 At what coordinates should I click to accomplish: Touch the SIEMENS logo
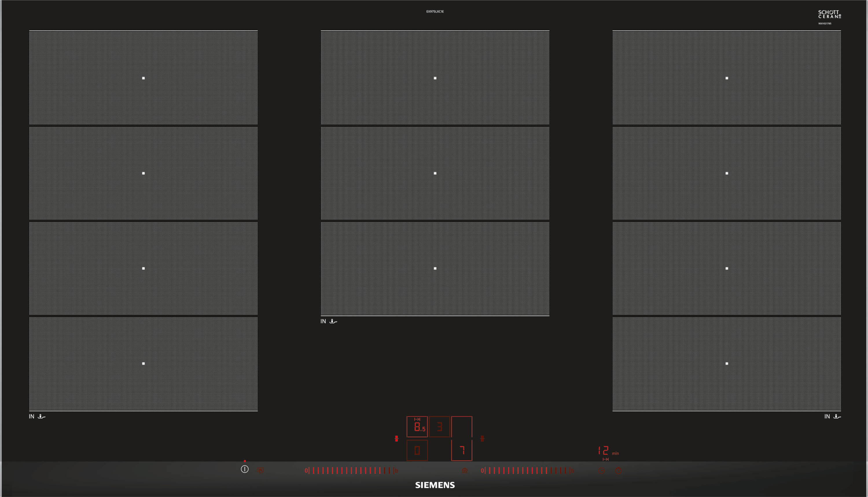435,485
